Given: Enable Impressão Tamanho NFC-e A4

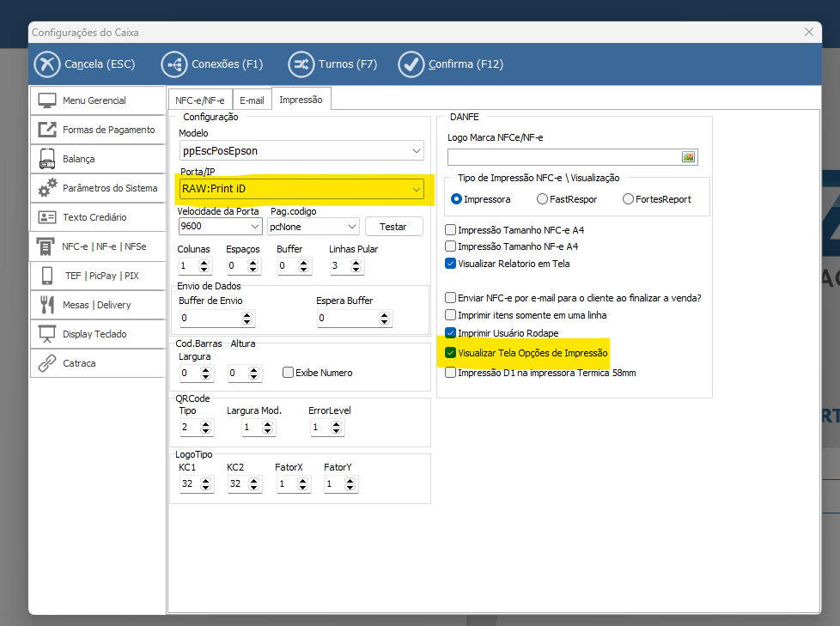Looking at the screenshot, I should tap(451, 230).
